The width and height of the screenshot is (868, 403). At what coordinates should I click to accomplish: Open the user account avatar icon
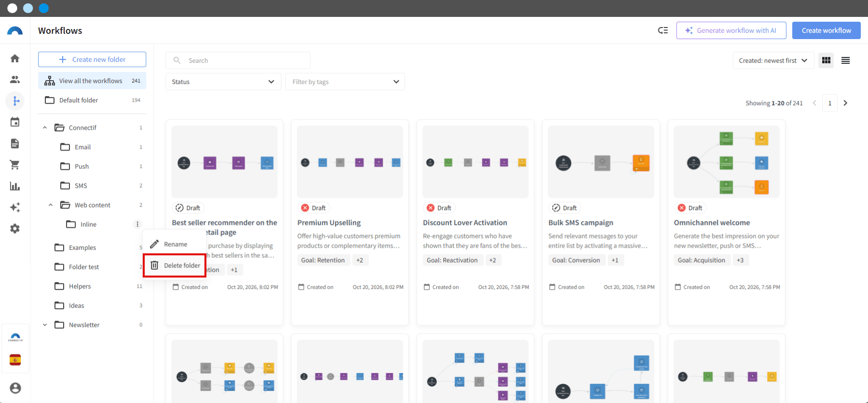point(15,388)
